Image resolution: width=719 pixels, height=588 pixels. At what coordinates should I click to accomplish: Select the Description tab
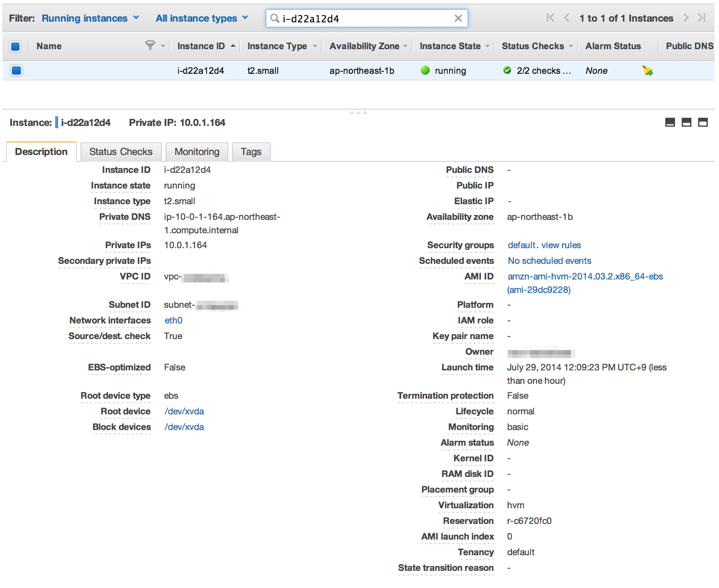(x=41, y=152)
